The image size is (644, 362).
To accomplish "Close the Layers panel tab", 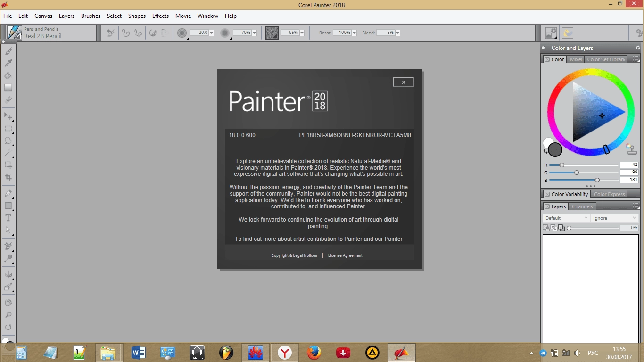I will pyautogui.click(x=547, y=206).
